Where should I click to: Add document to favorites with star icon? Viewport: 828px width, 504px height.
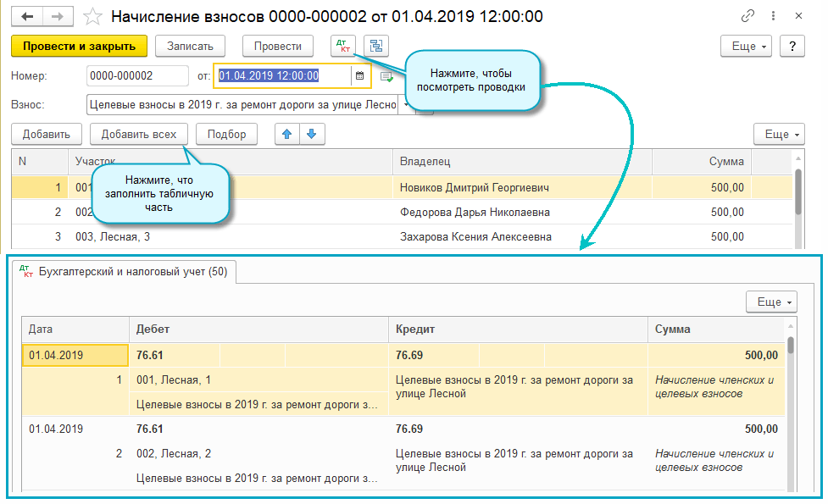94,16
